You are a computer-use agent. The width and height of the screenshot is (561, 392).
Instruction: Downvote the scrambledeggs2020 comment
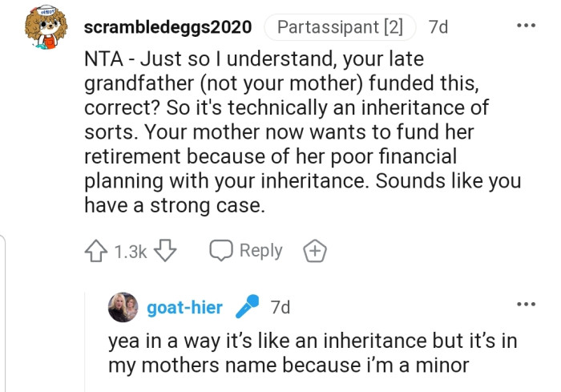tap(163, 251)
